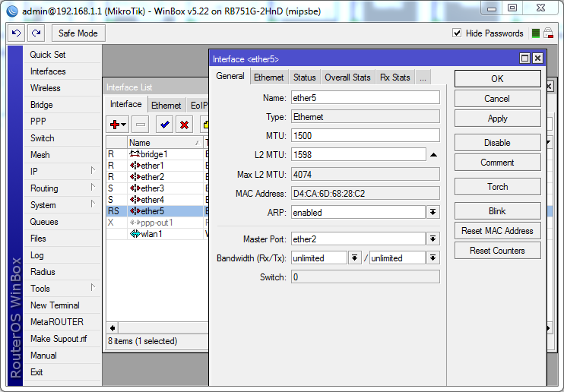Click the Name input field

tap(366, 98)
